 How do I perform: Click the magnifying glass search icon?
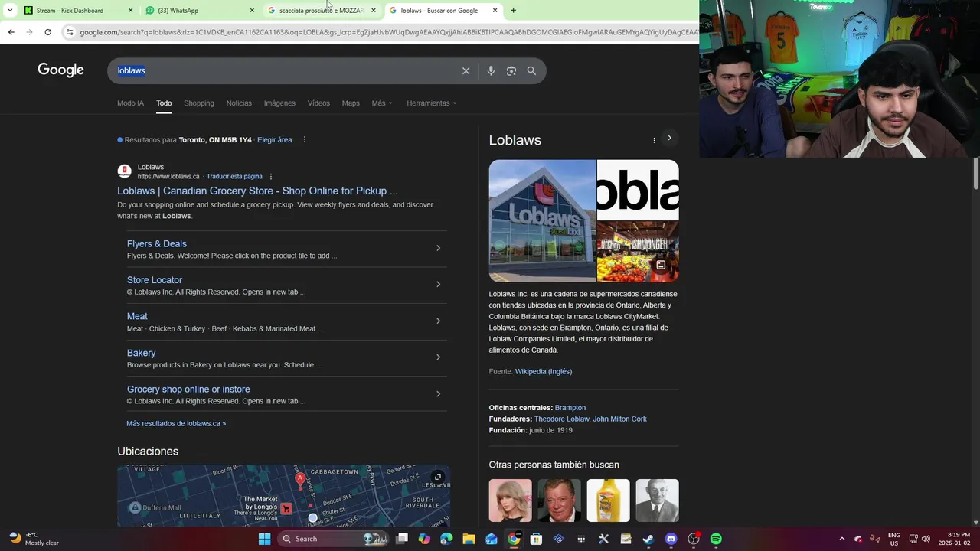(531, 70)
